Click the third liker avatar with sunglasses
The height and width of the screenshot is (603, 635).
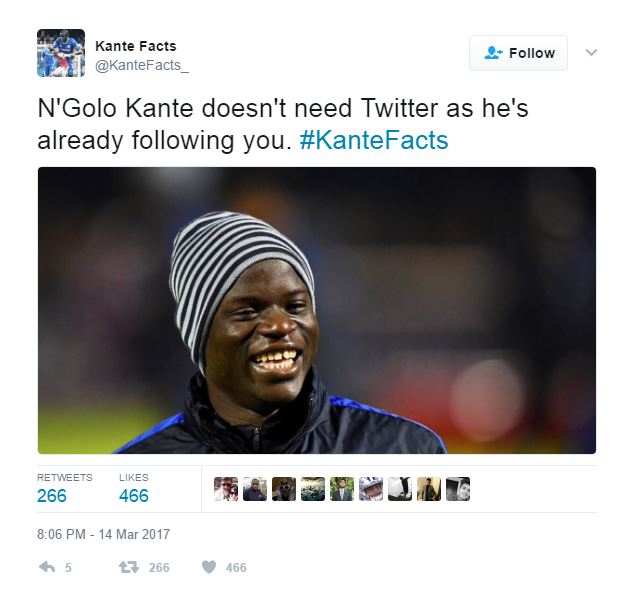pyautogui.click(x=284, y=489)
